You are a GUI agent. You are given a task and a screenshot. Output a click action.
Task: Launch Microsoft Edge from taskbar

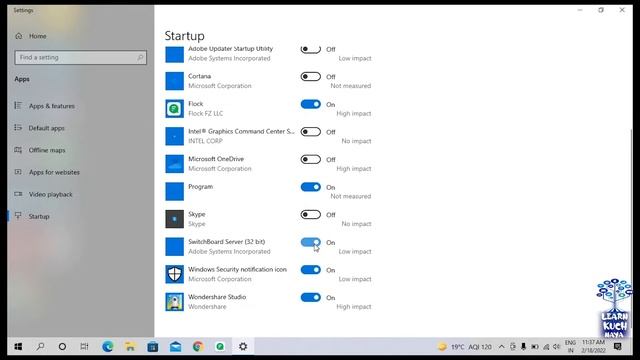click(108, 347)
